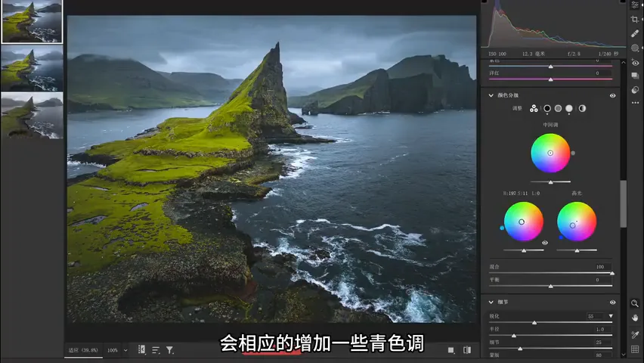
Task: Open the More image settings dots
Action: coord(635,102)
